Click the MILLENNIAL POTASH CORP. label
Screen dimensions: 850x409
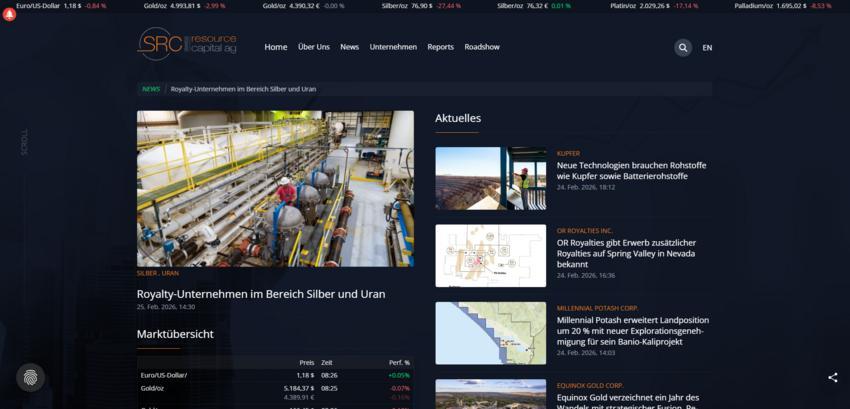pos(597,308)
